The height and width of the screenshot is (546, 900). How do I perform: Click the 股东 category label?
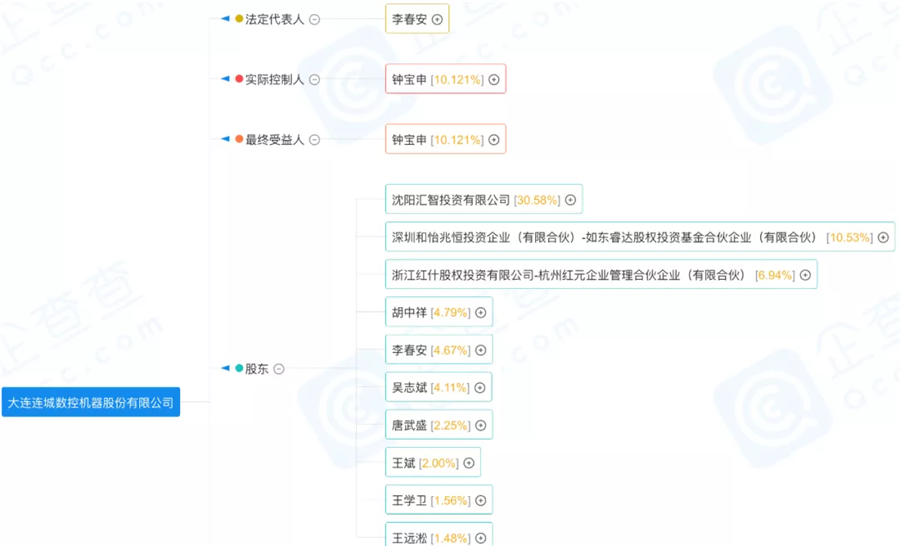click(257, 369)
